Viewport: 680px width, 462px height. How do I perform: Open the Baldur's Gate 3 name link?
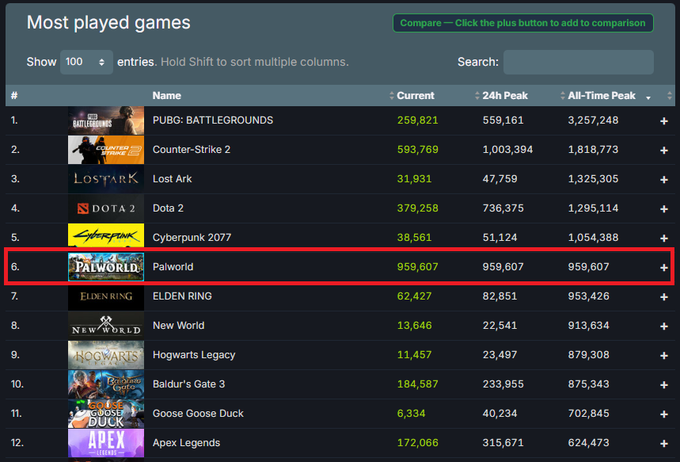[189, 384]
